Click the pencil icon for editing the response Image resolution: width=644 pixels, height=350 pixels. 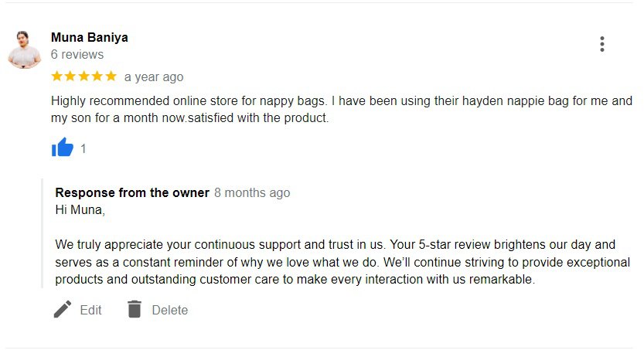click(x=62, y=310)
